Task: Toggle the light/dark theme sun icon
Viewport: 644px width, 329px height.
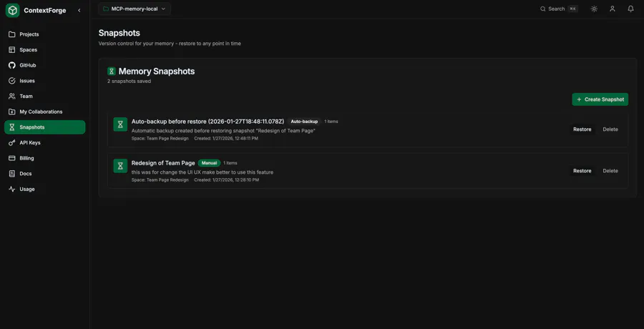Action: point(594,9)
